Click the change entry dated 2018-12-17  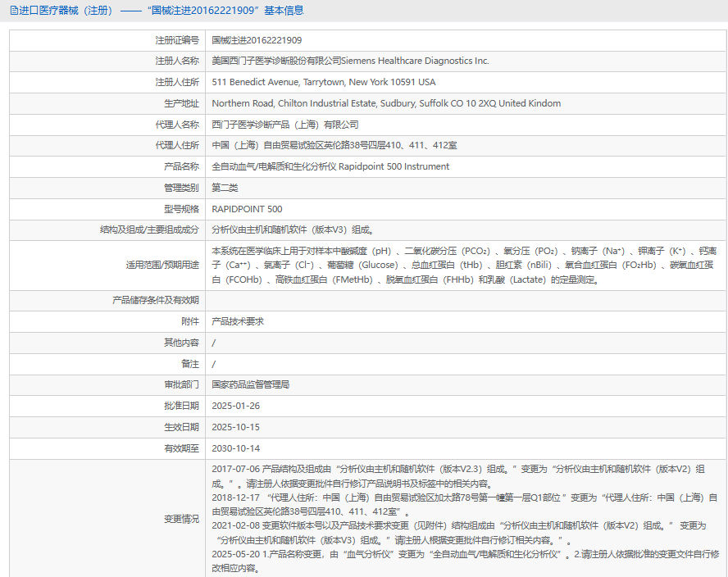[x=465, y=505]
